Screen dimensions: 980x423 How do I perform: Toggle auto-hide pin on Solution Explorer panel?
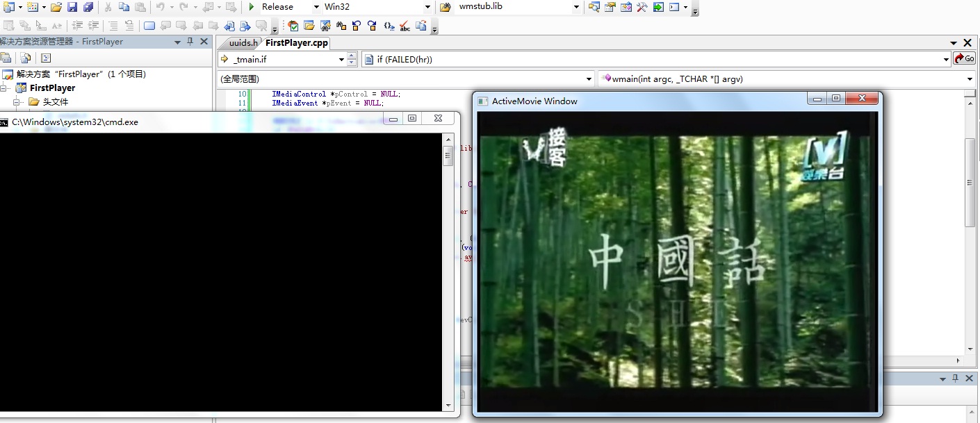click(x=190, y=42)
